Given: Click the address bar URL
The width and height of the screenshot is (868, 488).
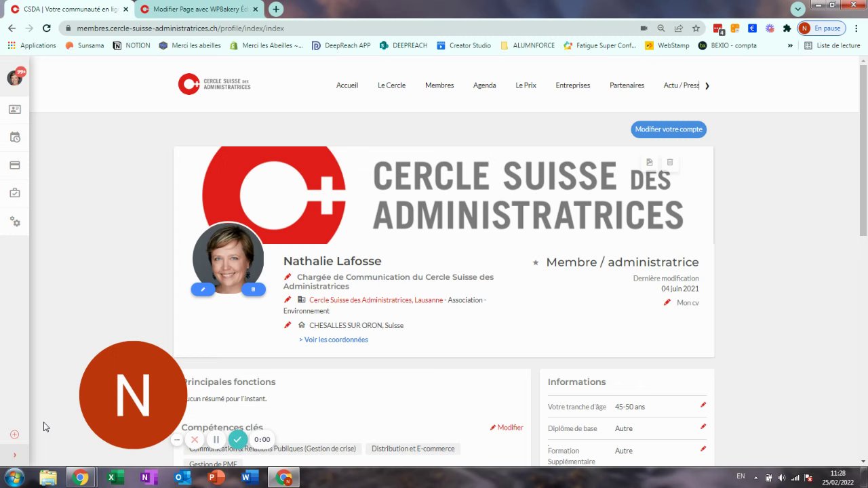Looking at the screenshot, I should (180, 28).
